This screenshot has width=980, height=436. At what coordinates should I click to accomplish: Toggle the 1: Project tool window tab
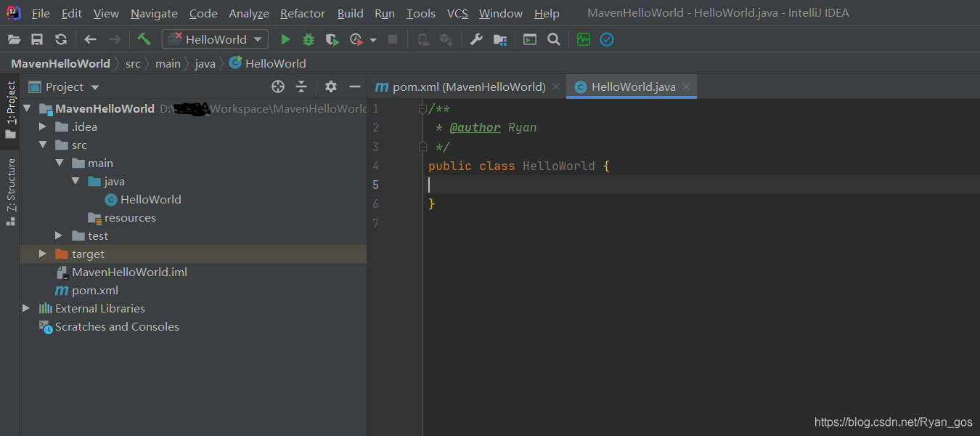pyautogui.click(x=10, y=110)
